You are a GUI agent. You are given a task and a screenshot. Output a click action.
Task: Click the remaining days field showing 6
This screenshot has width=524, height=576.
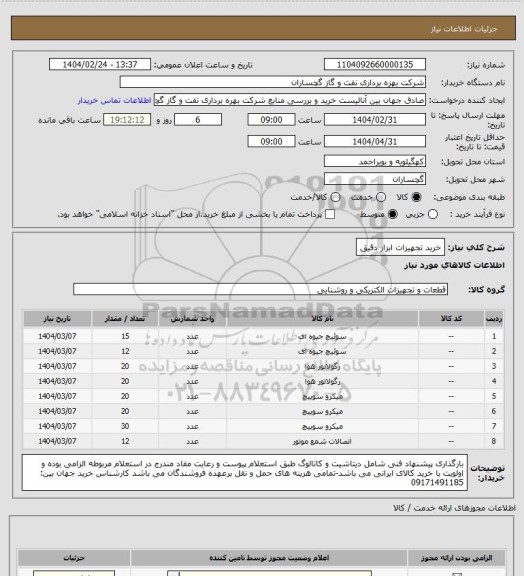198,120
